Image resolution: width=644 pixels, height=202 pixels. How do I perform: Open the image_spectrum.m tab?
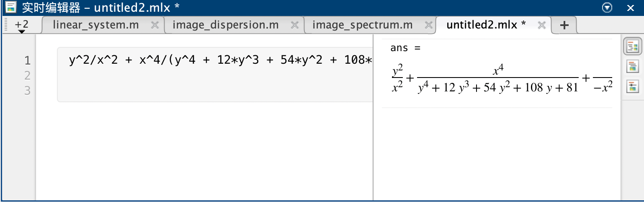click(362, 25)
